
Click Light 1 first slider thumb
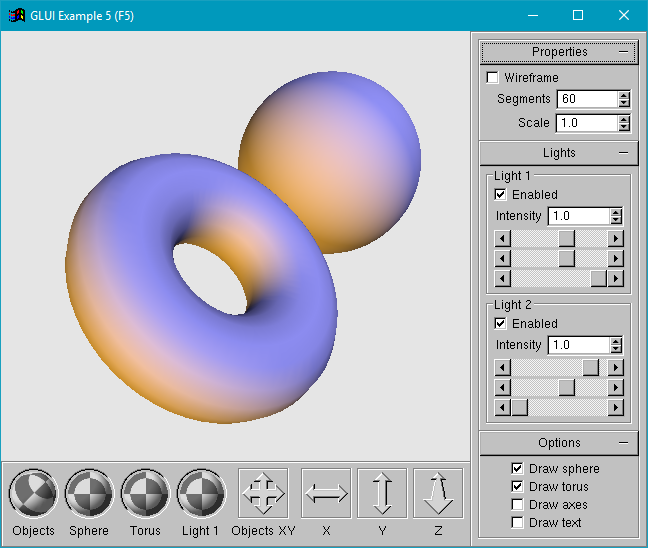click(x=567, y=238)
